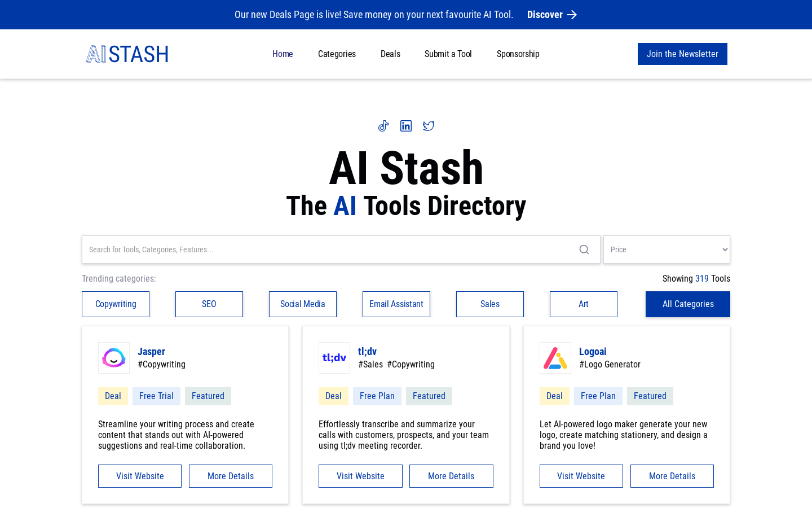This screenshot has width=812, height=508.
Task: Click the Free Plan badge on Logoai
Action: 598,396
